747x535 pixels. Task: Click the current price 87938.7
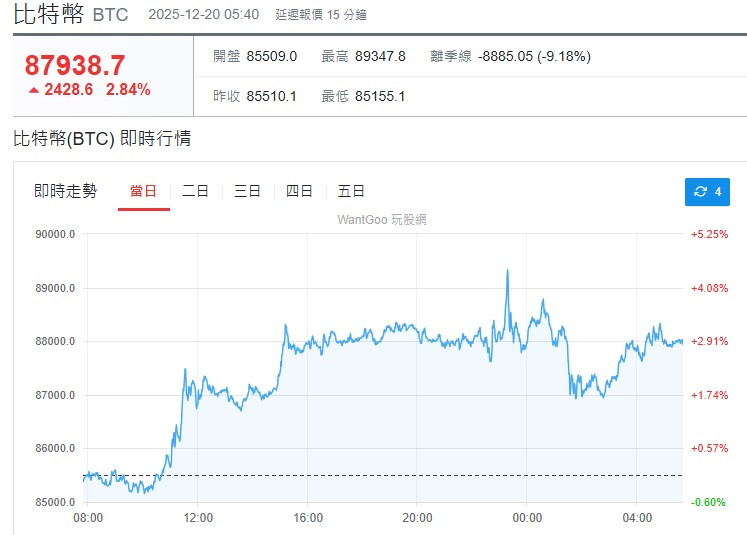[75, 65]
